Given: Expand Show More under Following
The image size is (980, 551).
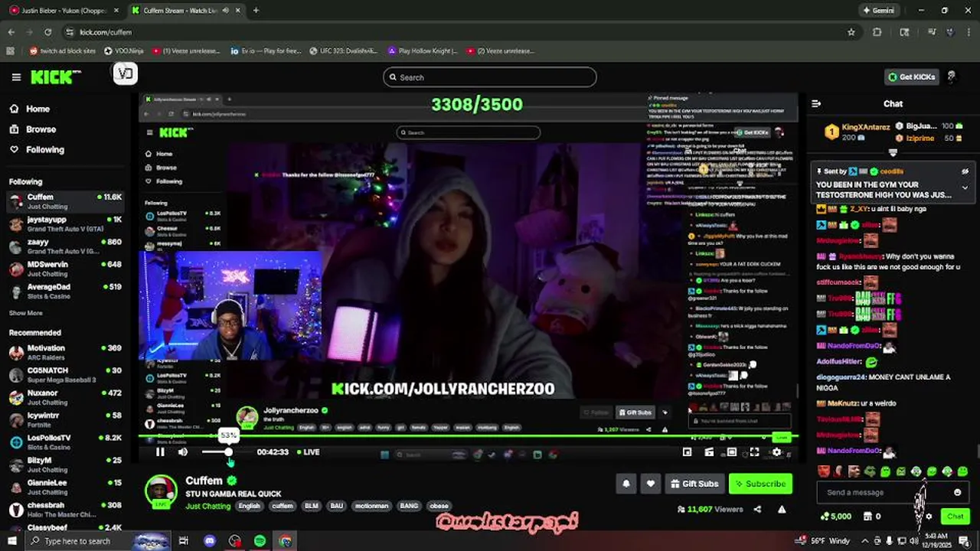Looking at the screenshot, I should (x=25, y=313).
